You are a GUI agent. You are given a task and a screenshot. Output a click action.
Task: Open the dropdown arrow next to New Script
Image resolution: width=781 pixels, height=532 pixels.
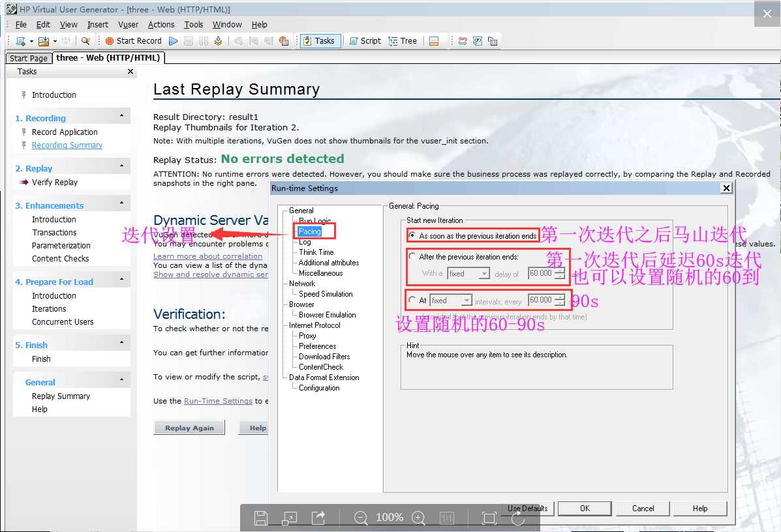point(31,41)
